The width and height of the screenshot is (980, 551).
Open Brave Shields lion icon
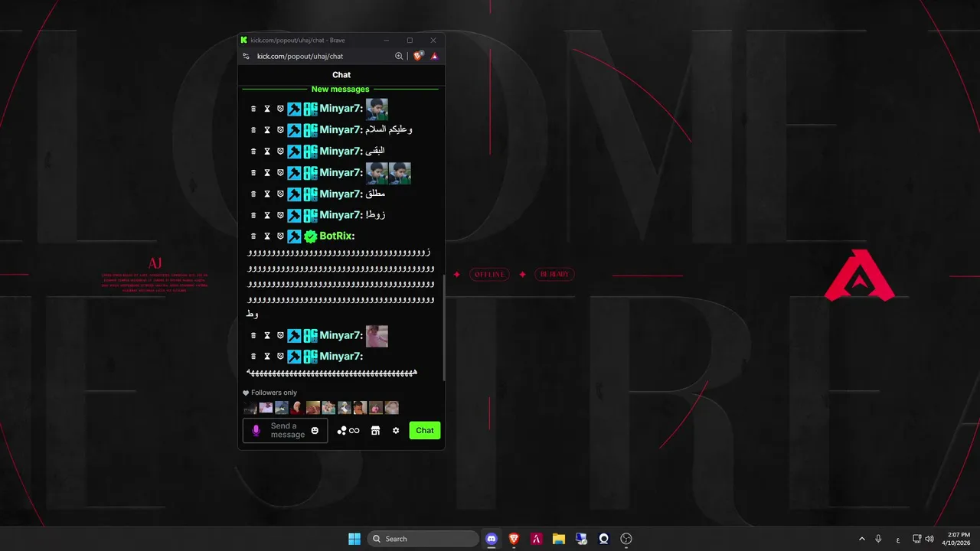(418, 56)
